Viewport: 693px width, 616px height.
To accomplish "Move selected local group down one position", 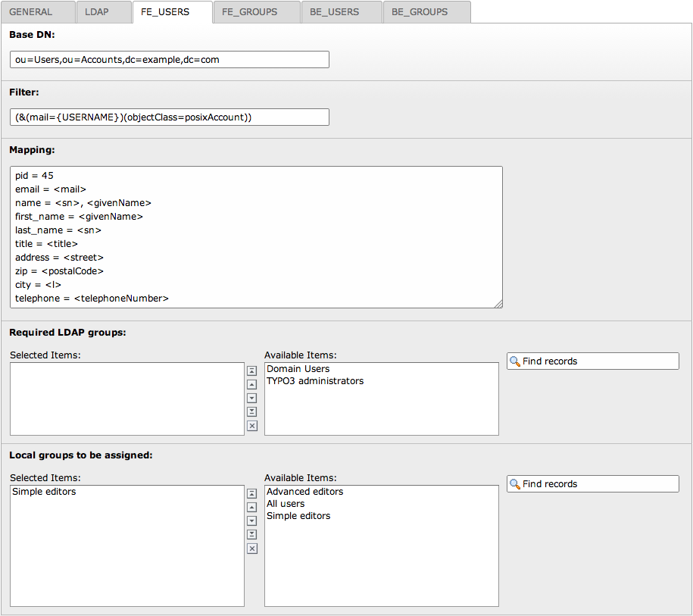I will [252, 521].
